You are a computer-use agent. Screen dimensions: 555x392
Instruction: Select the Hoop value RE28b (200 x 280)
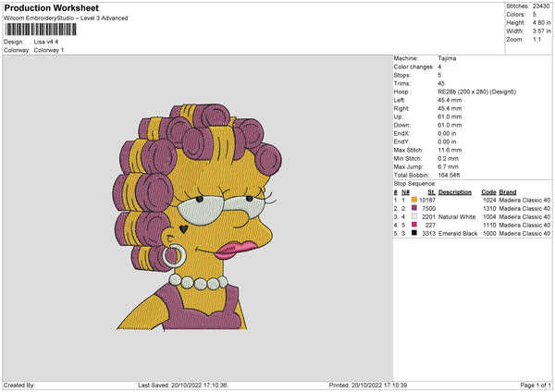click(x=477, y=92)
